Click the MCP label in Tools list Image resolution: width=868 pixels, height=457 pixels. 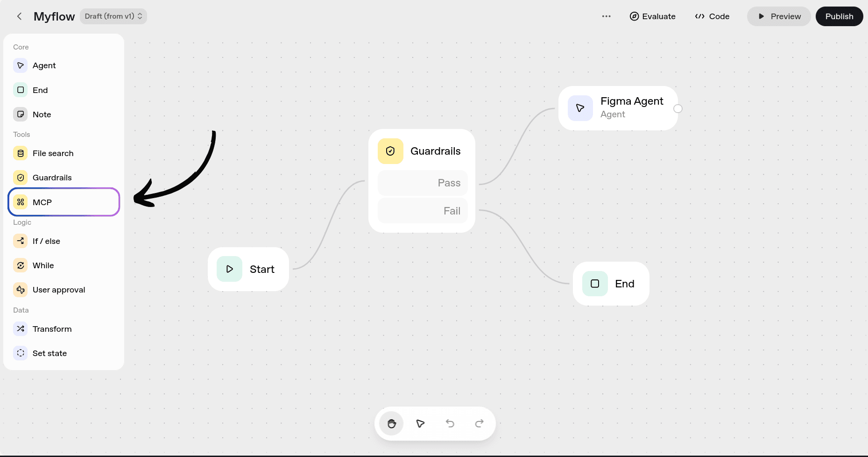(x=42, y=202)
